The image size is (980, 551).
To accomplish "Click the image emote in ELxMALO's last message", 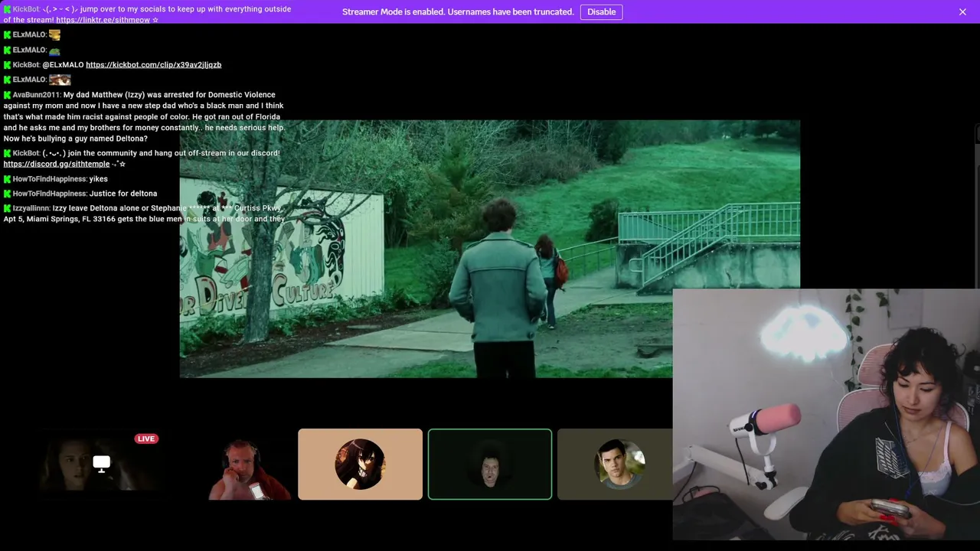I will coord(60,80).
